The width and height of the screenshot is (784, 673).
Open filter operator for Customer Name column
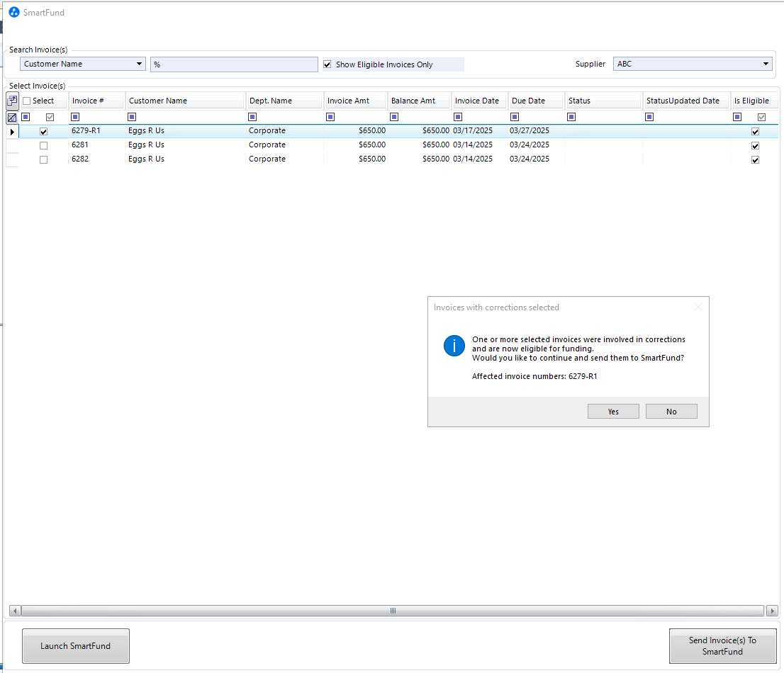pyautogui.click(x=132, y=117)
